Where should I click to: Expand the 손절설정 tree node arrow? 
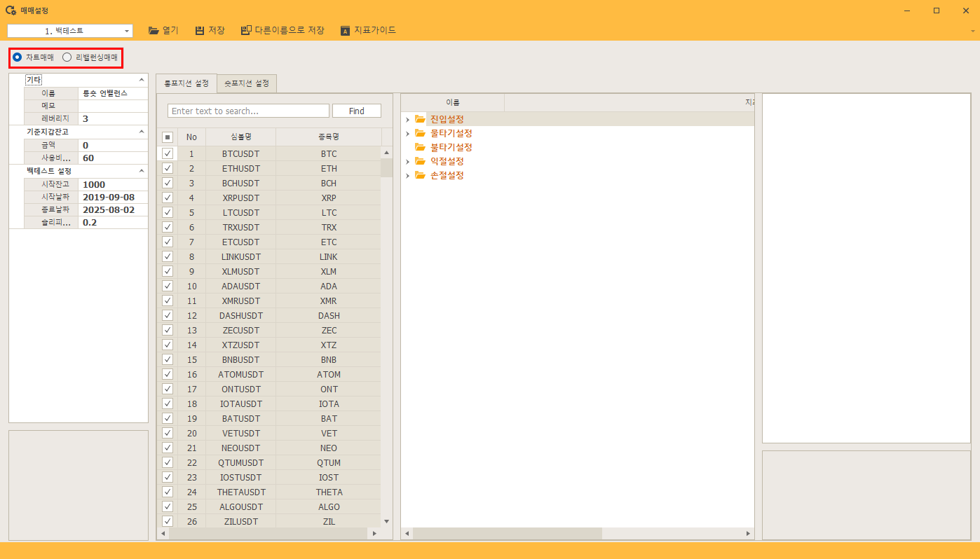point(407,176)
